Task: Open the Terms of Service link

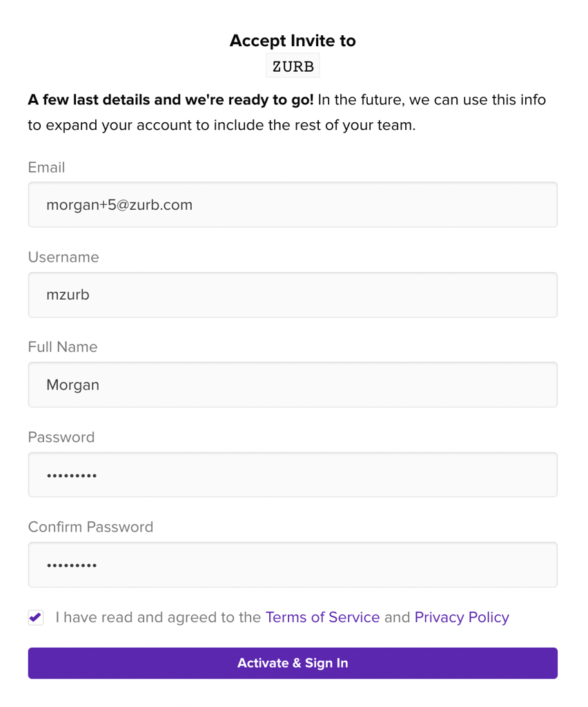Action: pos(322,617)
